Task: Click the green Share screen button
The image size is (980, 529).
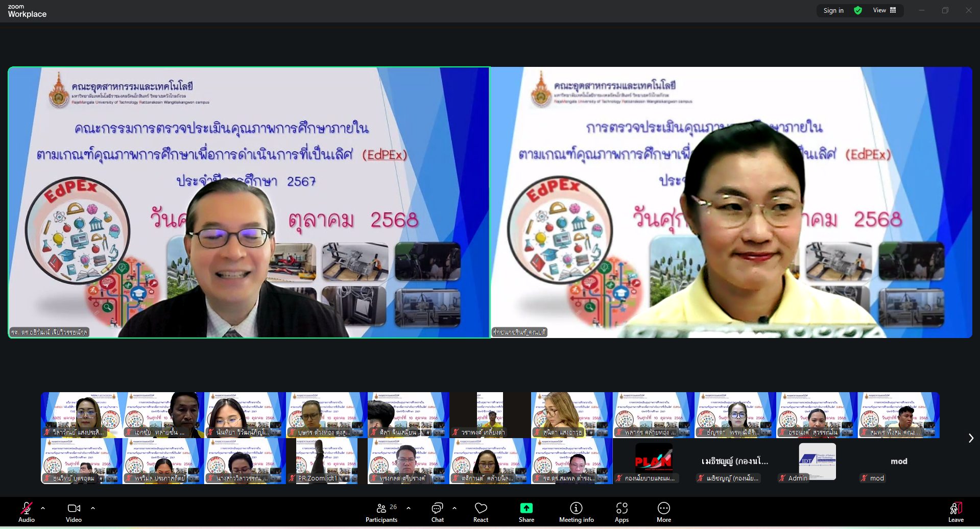Action: (x=526, y=512)
